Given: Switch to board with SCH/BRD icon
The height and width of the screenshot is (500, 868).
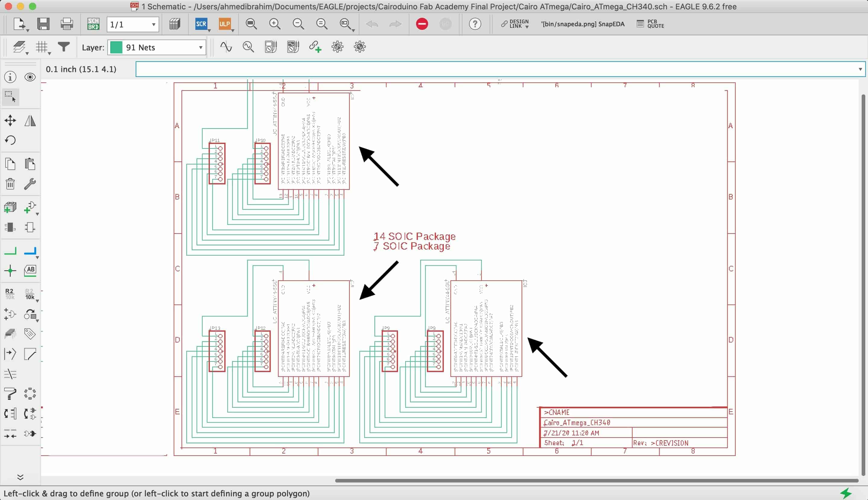Looking at the screenshot, I should [x=93, y=24].
